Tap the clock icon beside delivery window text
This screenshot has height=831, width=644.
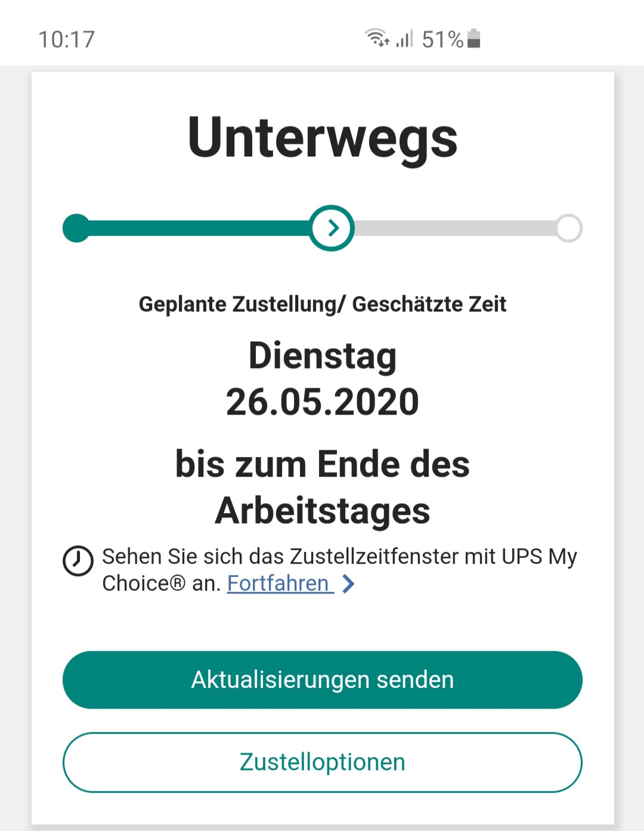point(78,561)
